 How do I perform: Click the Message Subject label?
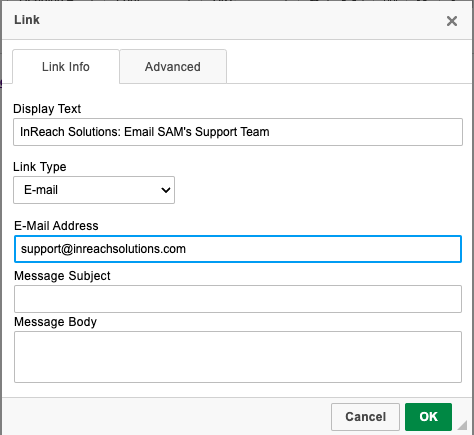click(62, 276)
